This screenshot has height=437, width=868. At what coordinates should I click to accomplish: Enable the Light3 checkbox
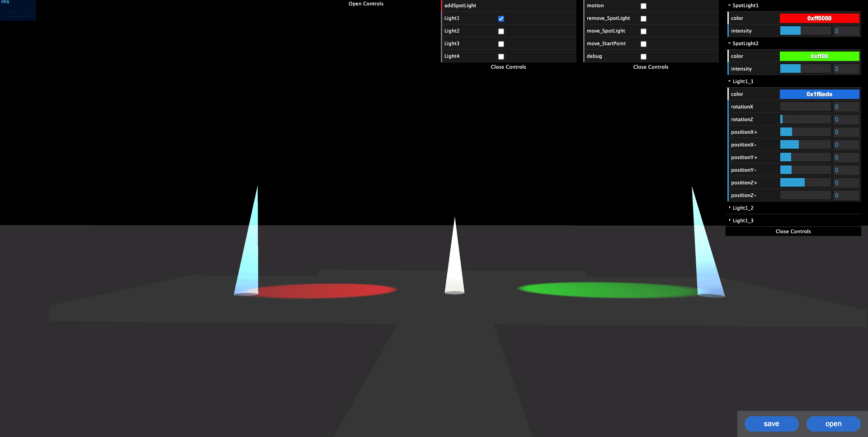(501, 44)
